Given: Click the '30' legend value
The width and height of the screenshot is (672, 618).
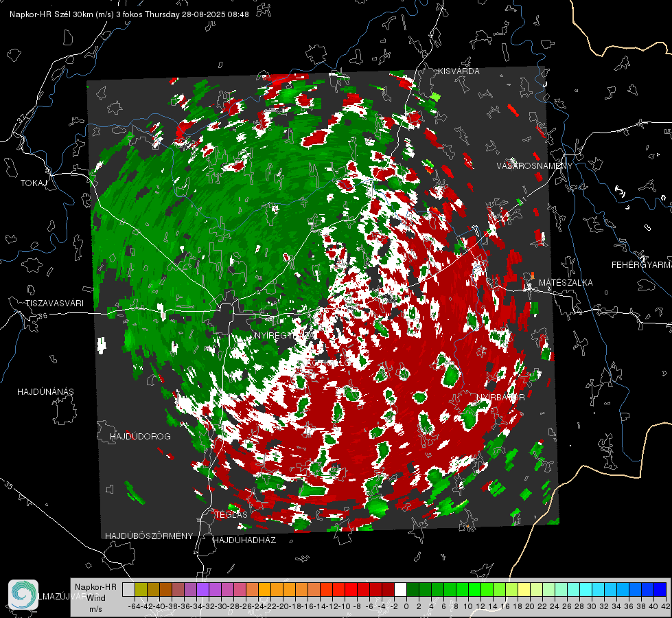Looking at the screenshot, I should click(592, 606).
